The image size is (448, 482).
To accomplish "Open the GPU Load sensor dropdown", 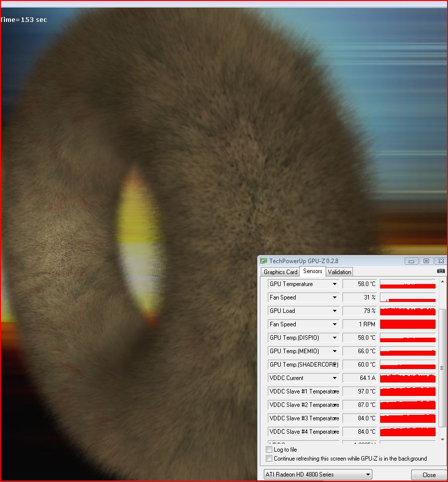I will [335, 311].
